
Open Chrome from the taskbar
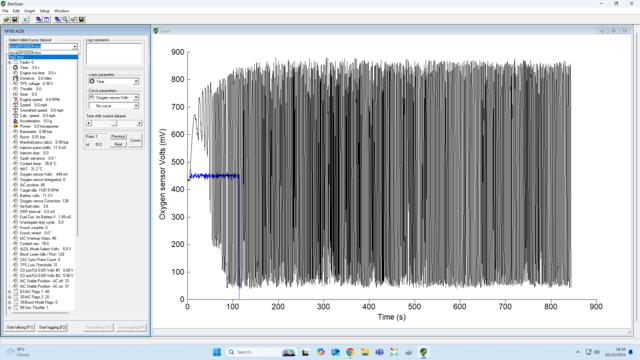350,352
